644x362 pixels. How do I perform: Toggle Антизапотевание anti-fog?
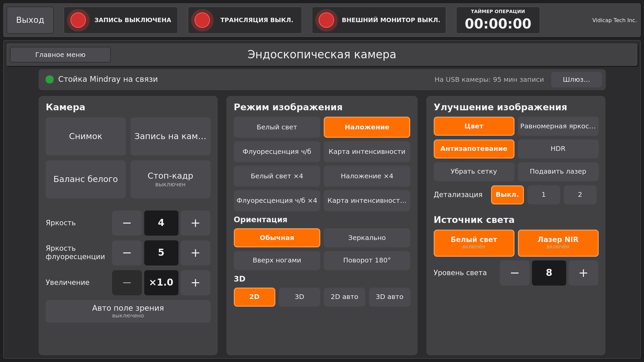point(474,149)
